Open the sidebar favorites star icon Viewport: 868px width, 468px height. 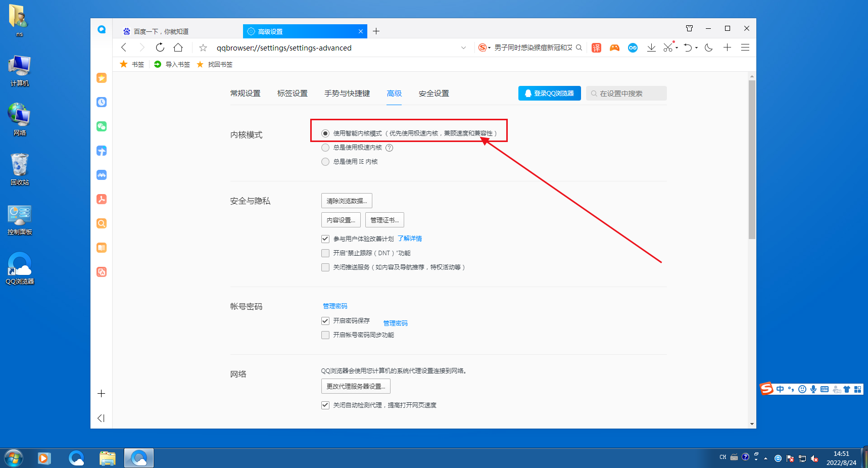(102, 78)
